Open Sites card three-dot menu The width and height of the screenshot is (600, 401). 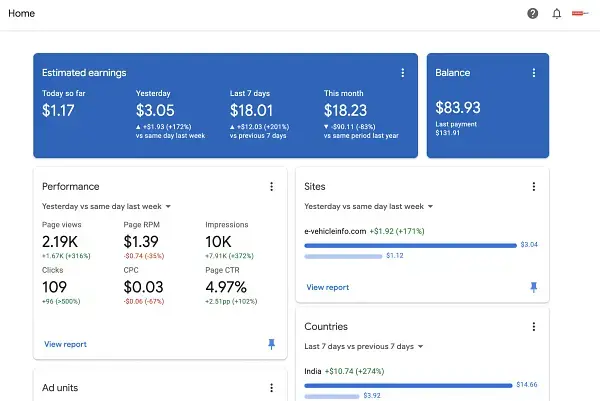point(534,187)
